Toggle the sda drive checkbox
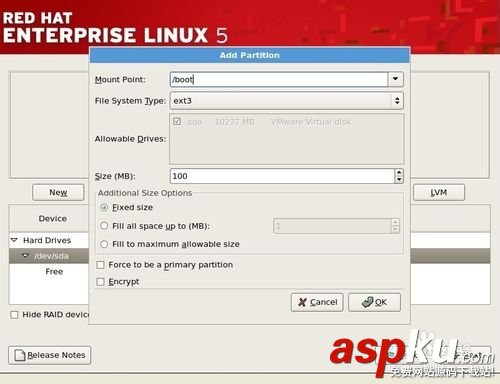500x384 pixels. pyautogui.click(x=177, y=122)
